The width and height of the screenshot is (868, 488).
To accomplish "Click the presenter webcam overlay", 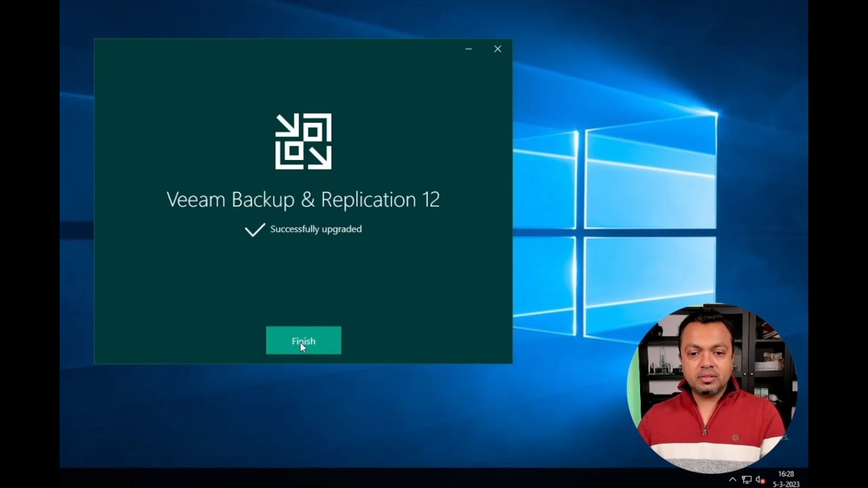I will click(711, 388).
